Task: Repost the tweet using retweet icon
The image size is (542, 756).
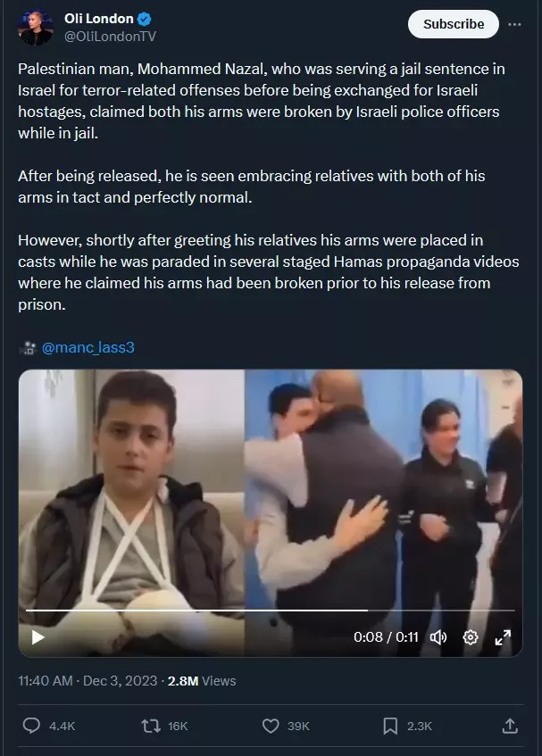Action: click(151, 726)
